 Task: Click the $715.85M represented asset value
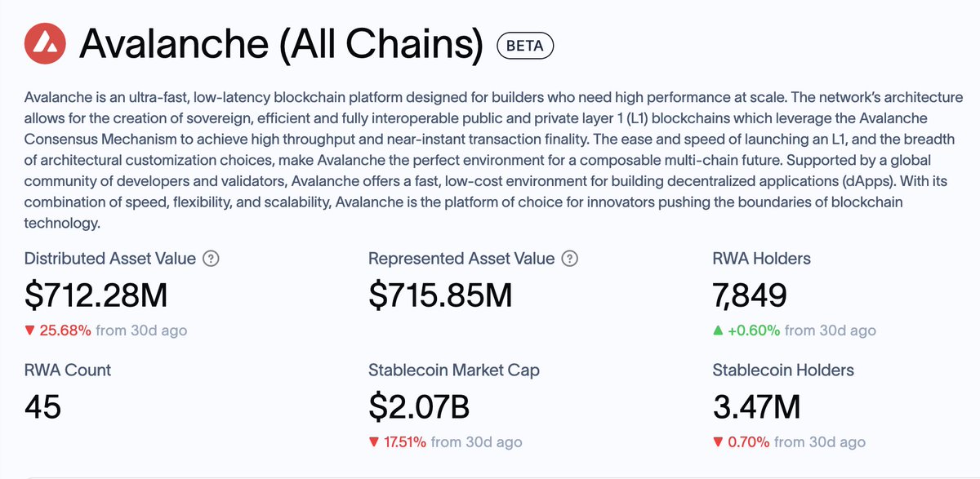pos(440,294)
